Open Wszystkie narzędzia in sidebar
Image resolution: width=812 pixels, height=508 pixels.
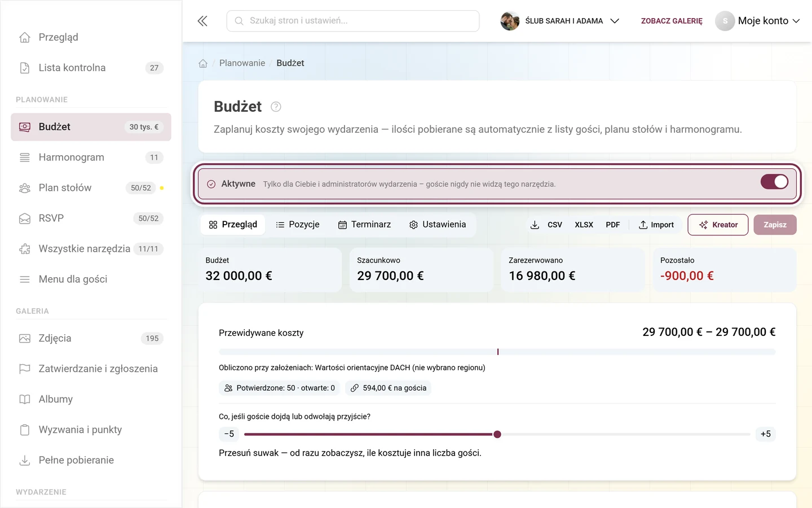pos(91,249)
